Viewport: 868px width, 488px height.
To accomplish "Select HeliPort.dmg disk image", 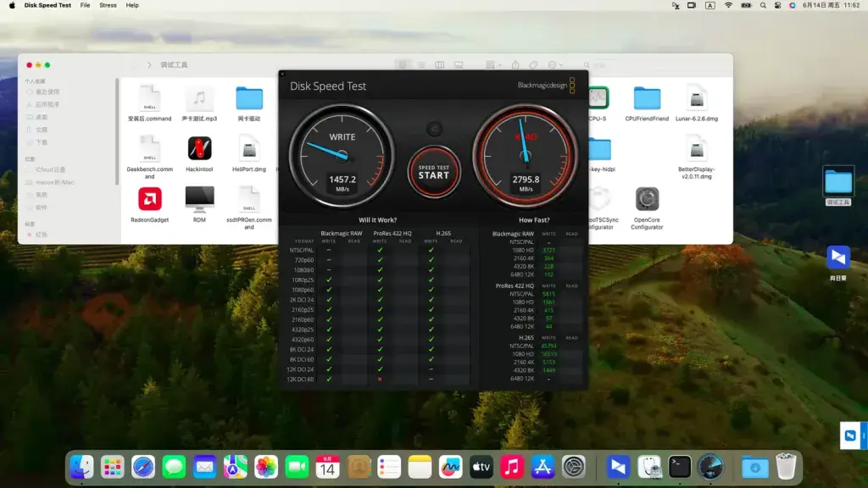I will point(249,154).
